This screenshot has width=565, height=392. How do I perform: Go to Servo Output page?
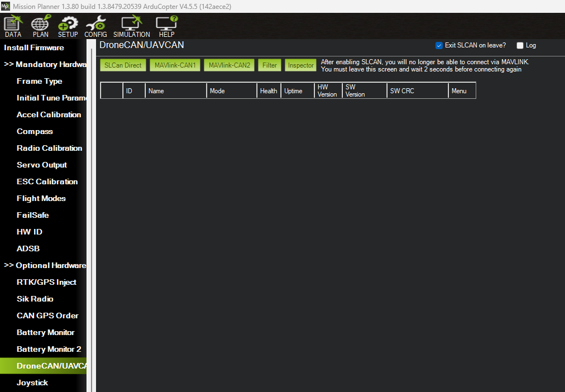[42, 165]
